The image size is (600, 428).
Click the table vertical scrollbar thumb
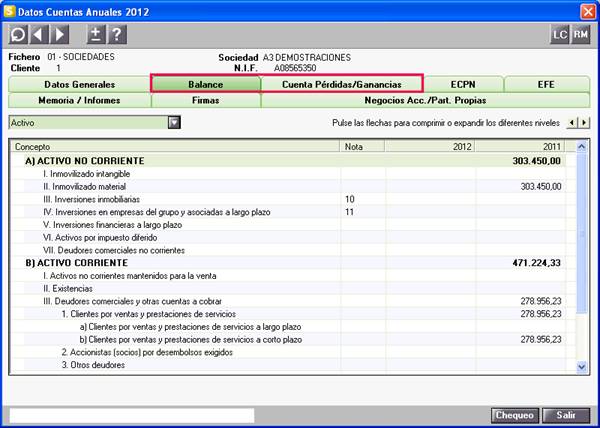(x=582, y=233)
